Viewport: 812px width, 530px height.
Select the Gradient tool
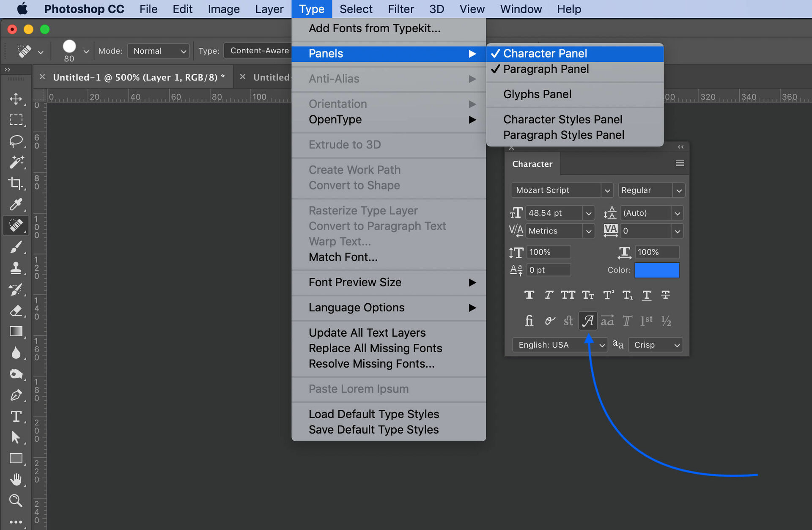16,332
